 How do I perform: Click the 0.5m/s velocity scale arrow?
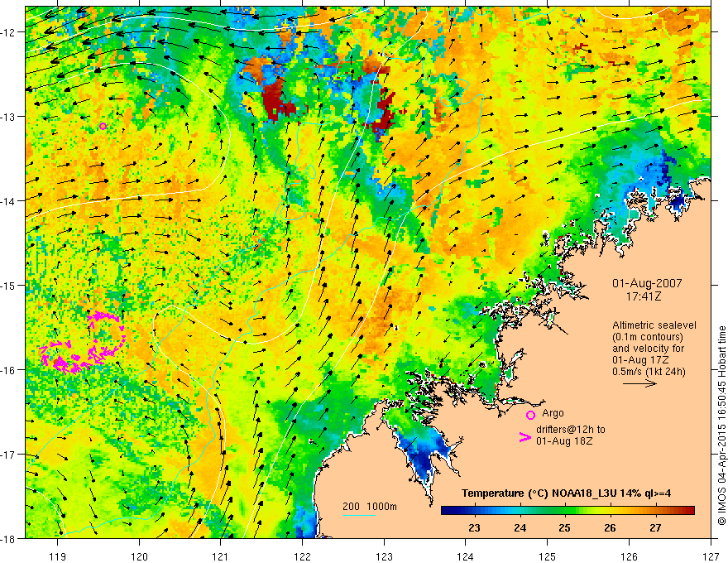639,383
